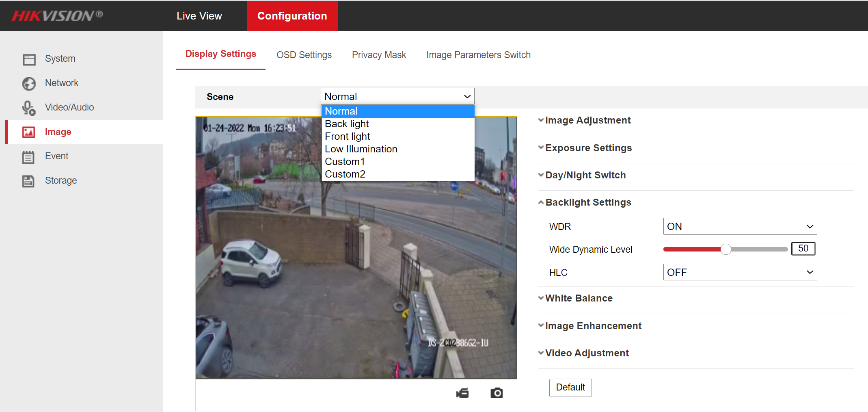Expand the Exposure Settings section

click(588, 148)
